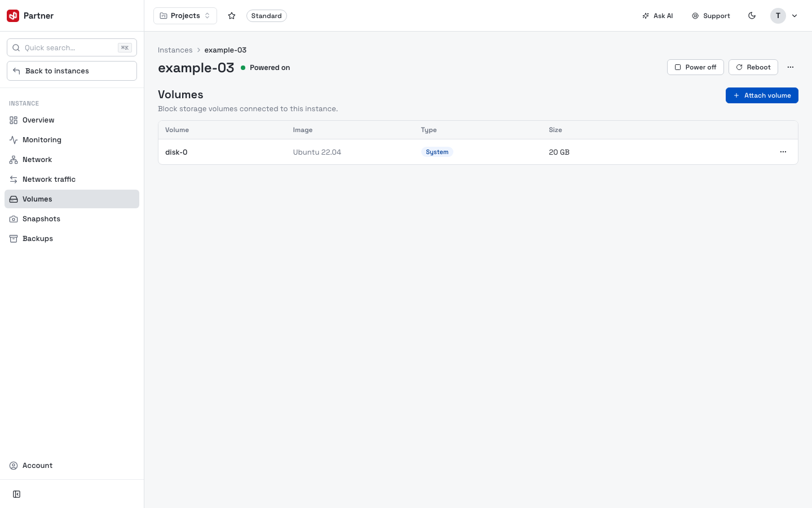Toggle dark mode moon icon
Viewport: 812px width, 508px height.
(x=752, y=16)
